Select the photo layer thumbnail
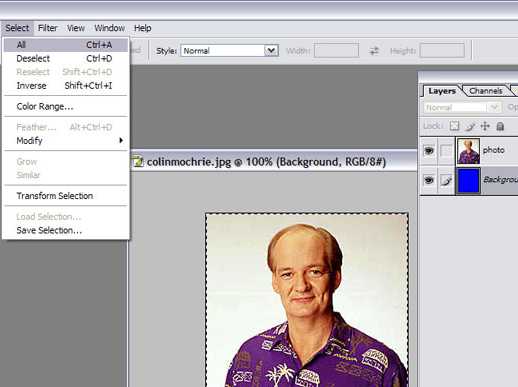Image resolution: width=518 pixels, height=387 pixels. [468, 151]
